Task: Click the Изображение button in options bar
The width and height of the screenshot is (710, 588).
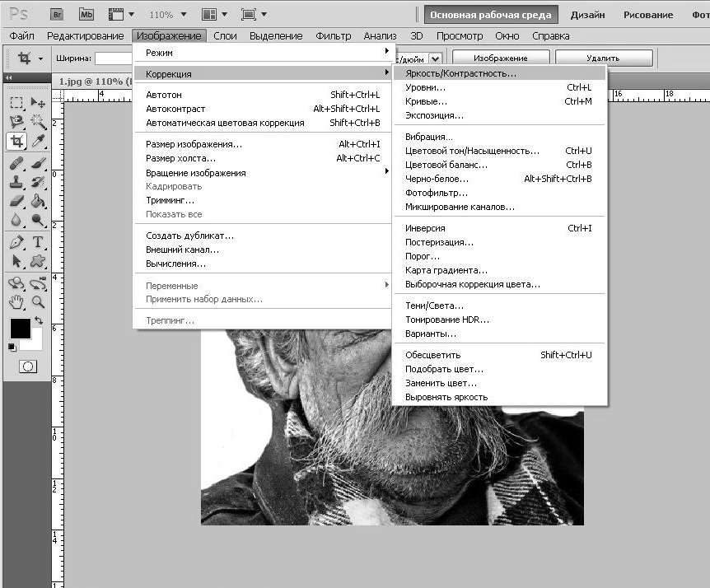Action: (501, 58)
